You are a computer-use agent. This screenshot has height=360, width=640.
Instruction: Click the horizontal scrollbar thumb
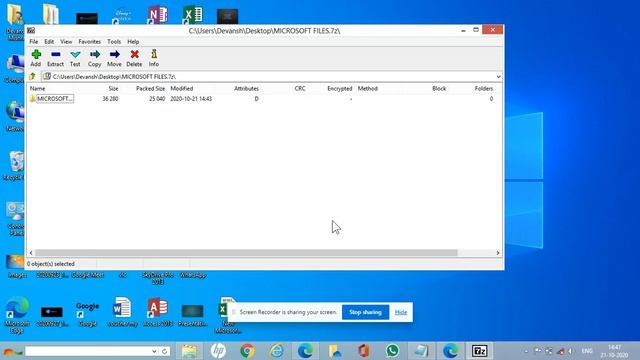246,253
